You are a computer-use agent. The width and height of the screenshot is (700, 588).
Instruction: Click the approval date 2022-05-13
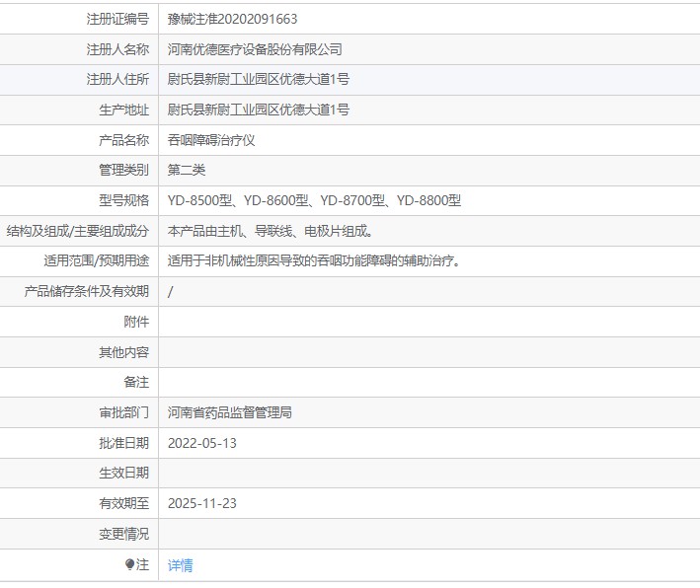[202, 443]
